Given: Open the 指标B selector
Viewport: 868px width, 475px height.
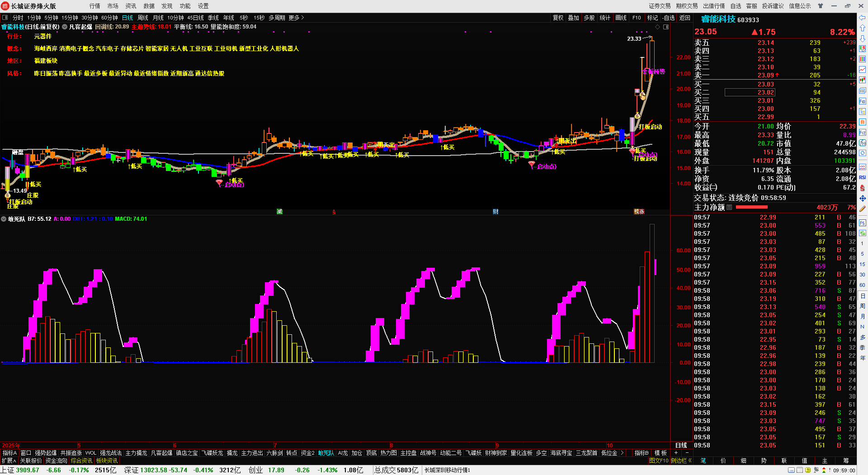Looking at the screenshot, I should coord(642,453).
